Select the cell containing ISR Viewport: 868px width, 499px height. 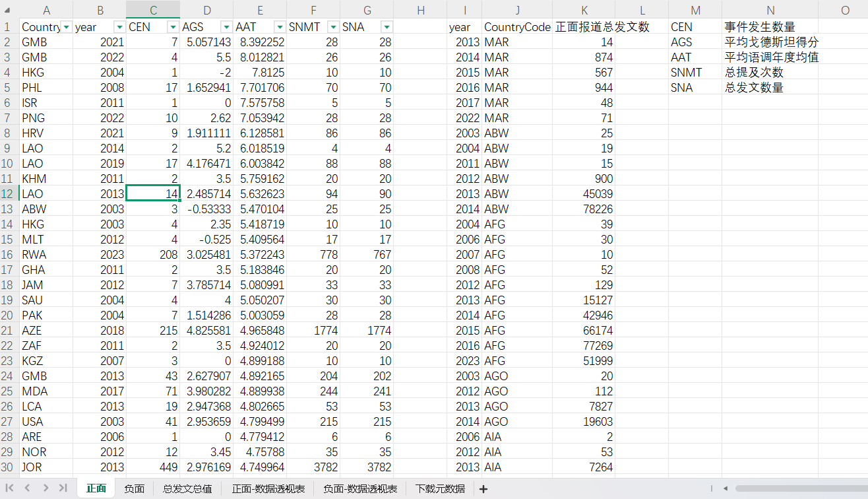click(x=46, y=103)
